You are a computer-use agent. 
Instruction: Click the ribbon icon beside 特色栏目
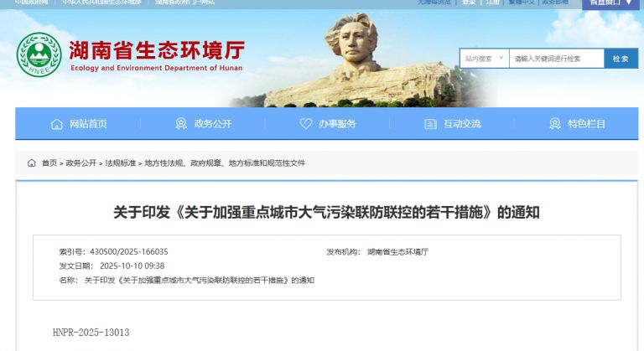tap(555, 124)
